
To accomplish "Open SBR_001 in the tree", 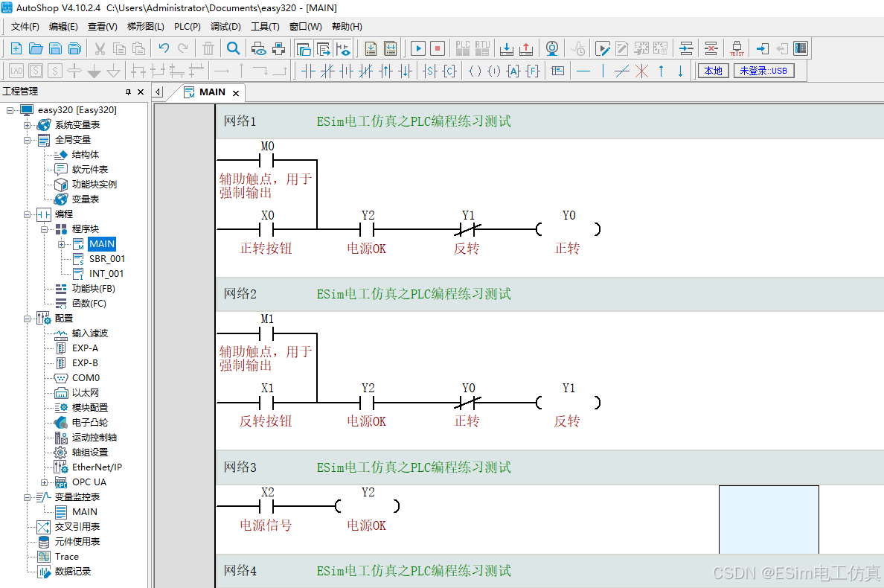I will (106, 259).
